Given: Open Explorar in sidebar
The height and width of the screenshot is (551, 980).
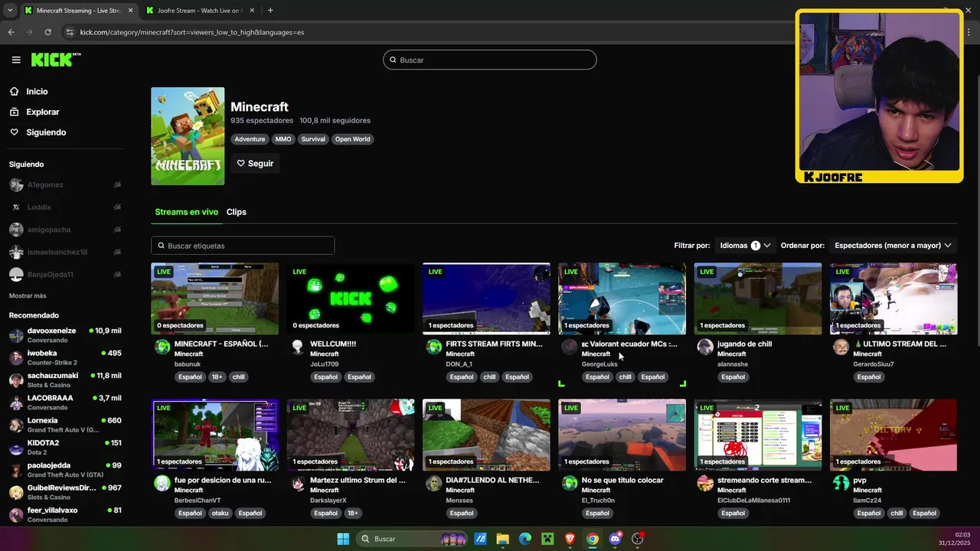Looking at the screenshot, I should [x=42, y=112].
